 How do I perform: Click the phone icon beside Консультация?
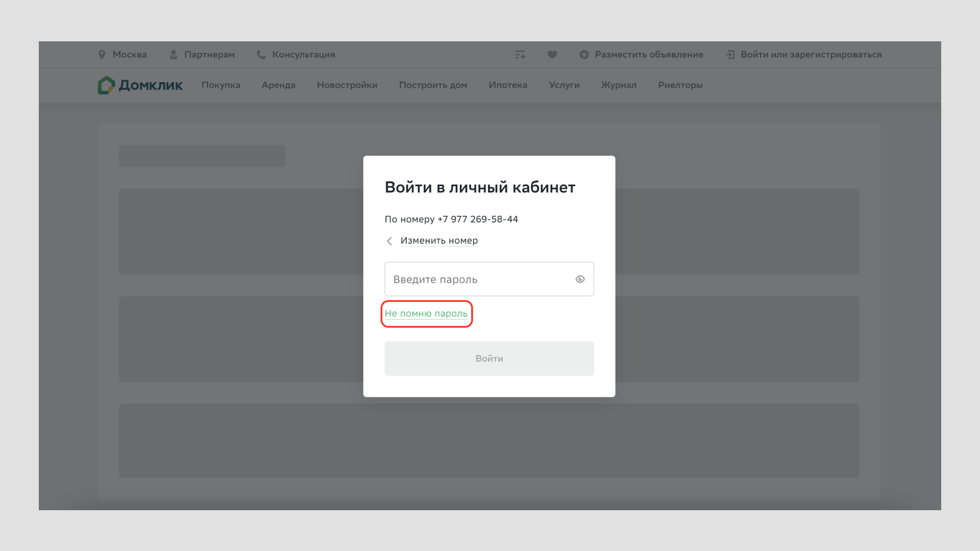[261, 55]
